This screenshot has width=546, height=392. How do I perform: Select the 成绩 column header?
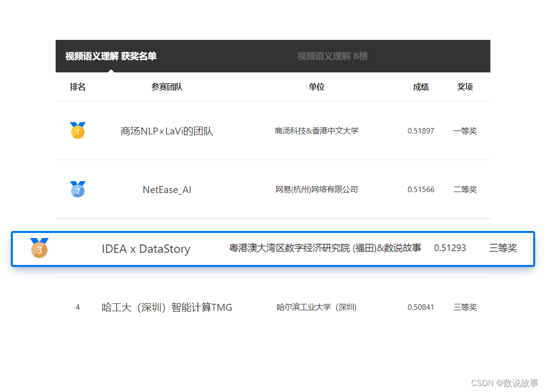click(420, 87)
